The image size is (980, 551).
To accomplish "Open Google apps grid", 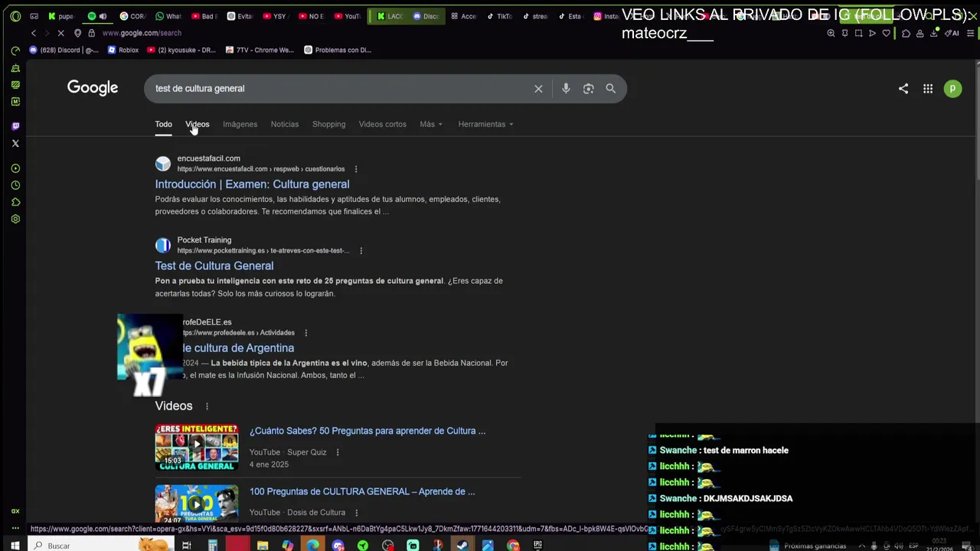I will tap(928, 89).
